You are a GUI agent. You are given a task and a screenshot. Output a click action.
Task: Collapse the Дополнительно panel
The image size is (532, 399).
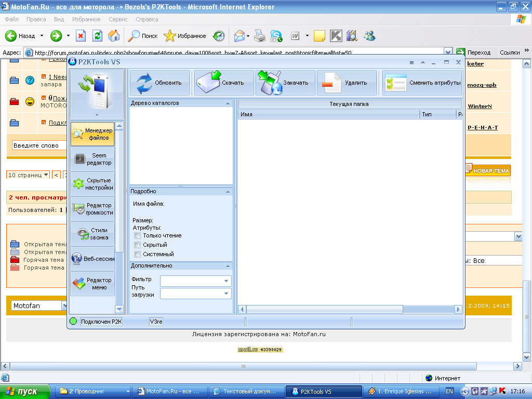[x=228, y=266]
